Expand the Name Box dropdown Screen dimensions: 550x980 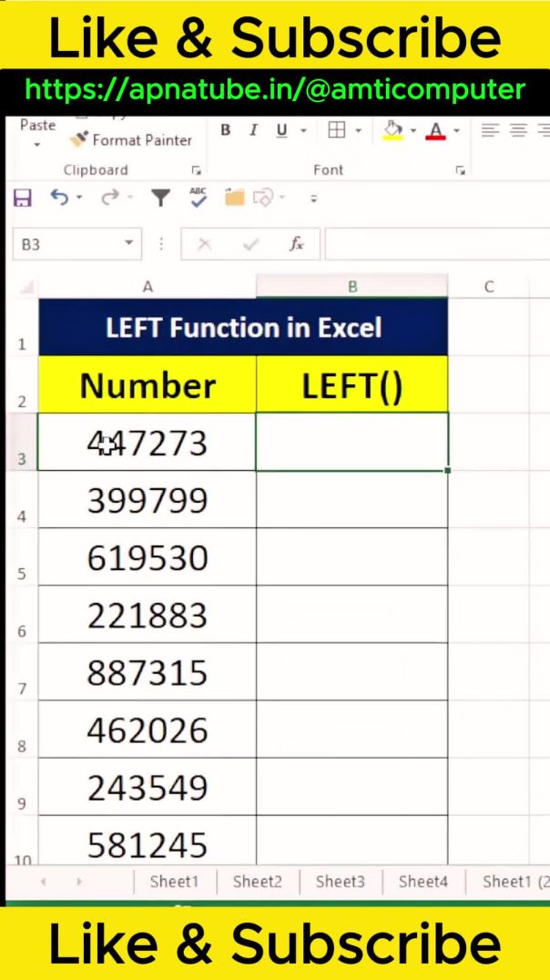(x=128, y=243)
